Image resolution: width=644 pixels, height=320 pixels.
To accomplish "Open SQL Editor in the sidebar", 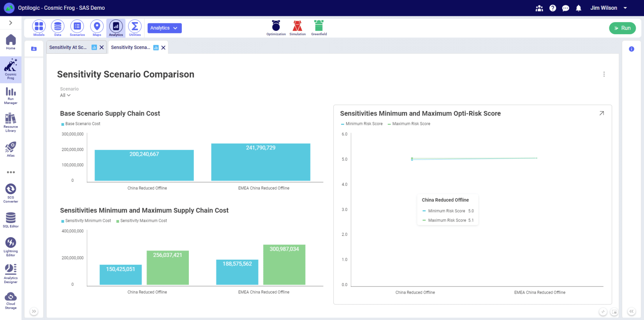I will 11,220.
